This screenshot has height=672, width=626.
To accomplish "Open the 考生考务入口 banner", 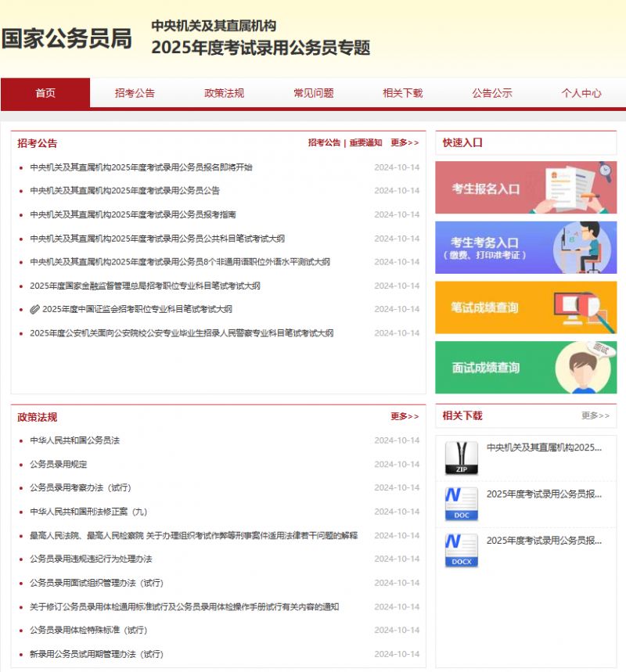I will pyautogui.click(x=526, y=247).
